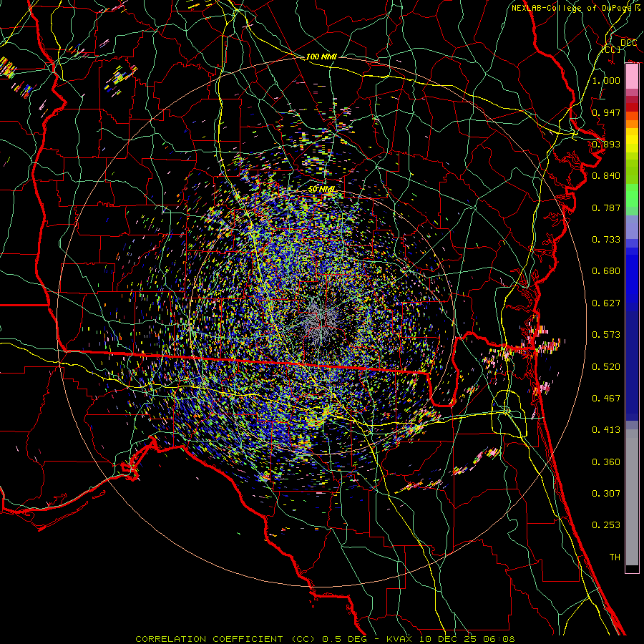Select the 0.360 scale value

[606, 462]
